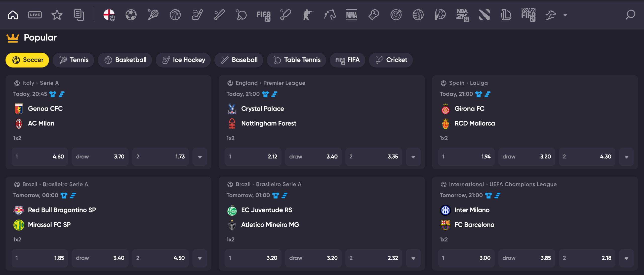Expand more markets for Inter Milano match
644x275 pixels.
(x=626, y=258)
